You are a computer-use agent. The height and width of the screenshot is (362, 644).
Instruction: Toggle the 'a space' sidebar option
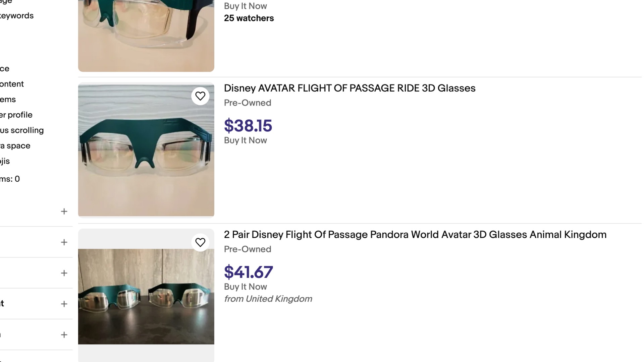click(15, 146)
